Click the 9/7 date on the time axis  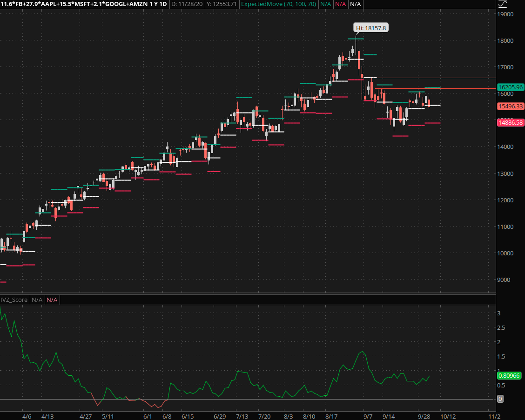368,416
